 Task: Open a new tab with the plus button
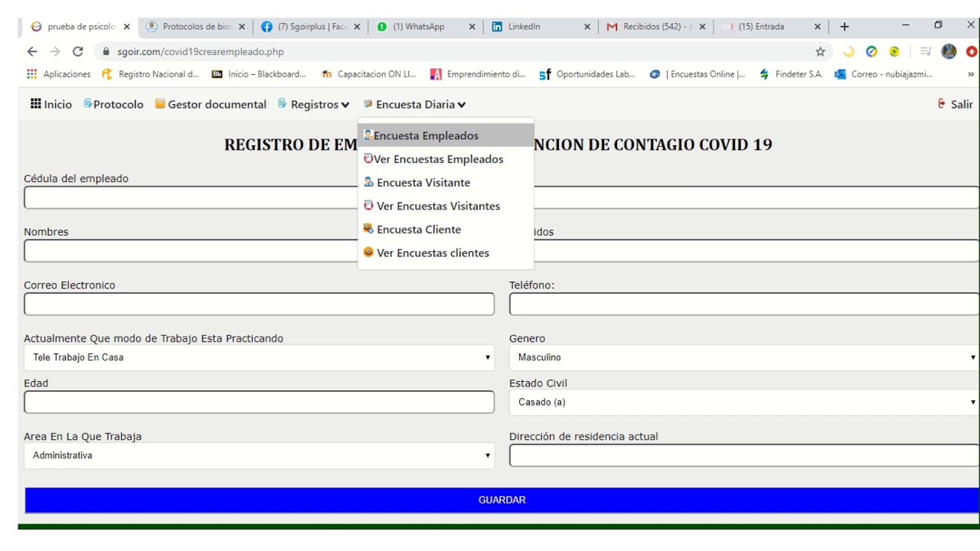(844, 26)
